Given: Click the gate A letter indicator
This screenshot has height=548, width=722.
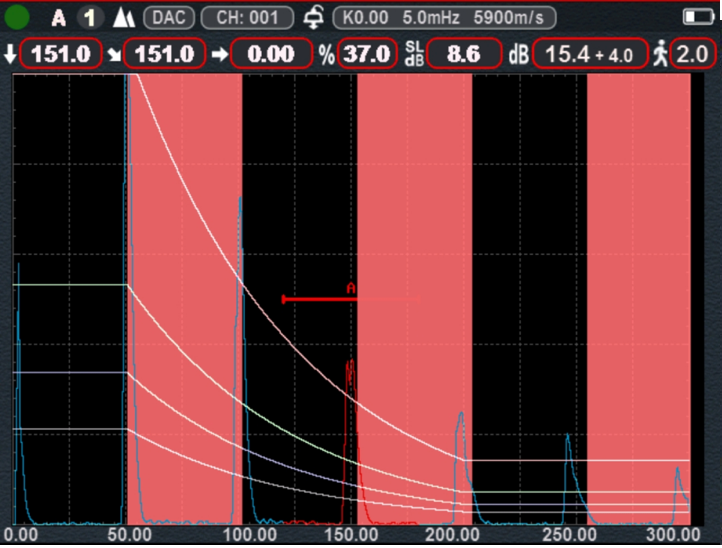Looking at the screenshot, I should 59,18.
